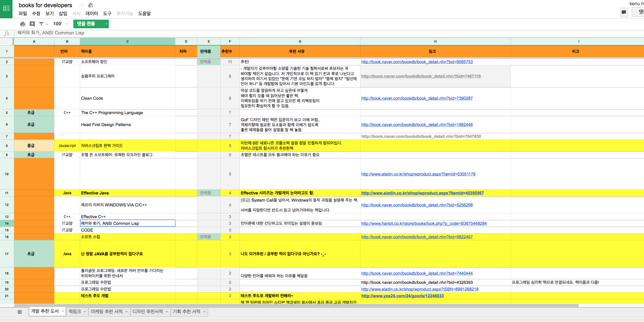Screen dimensions: 644x322
Task: Star the books for developers document
Action: [82, 5]
